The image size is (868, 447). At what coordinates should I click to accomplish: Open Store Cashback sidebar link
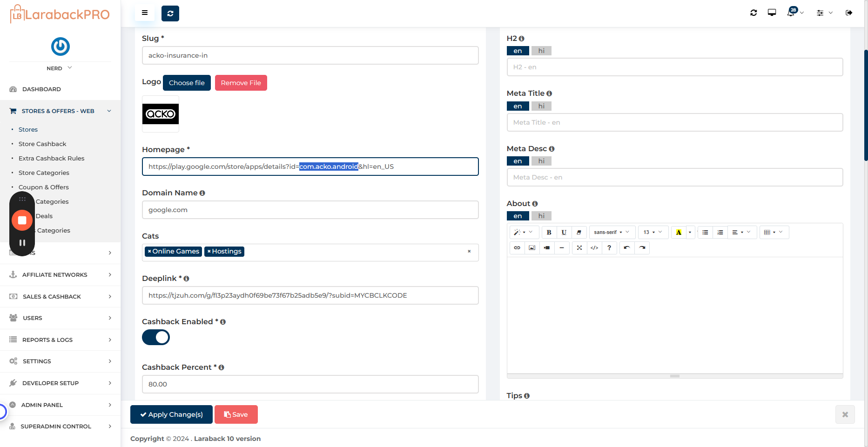coord(42,144)
